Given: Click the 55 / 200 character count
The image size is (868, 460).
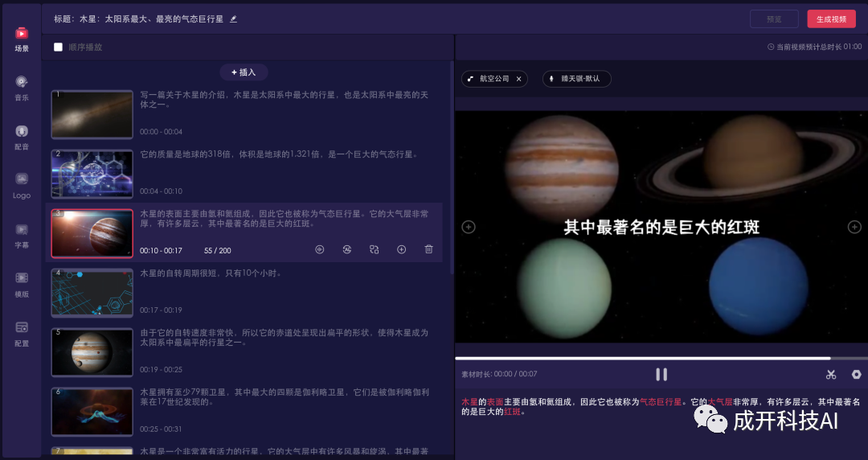Looking at the screenshot, I should point(218,250).
